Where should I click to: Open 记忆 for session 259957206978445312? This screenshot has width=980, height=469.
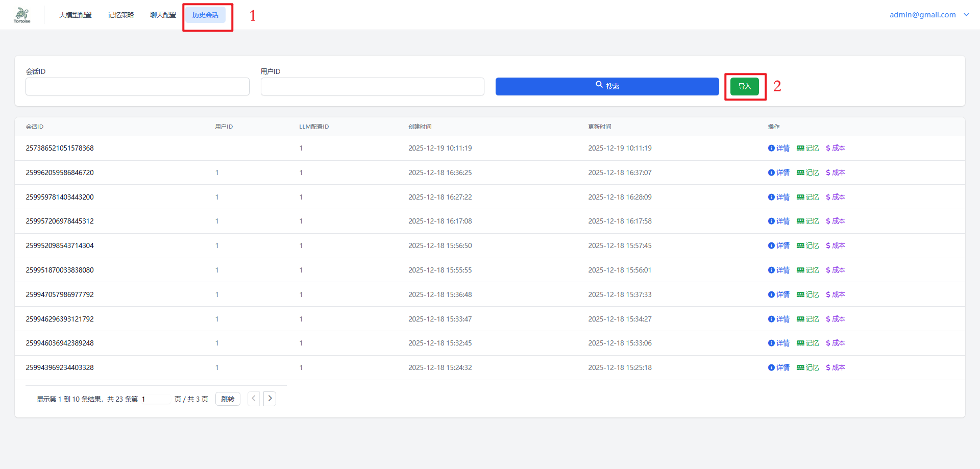coord(808,221)
